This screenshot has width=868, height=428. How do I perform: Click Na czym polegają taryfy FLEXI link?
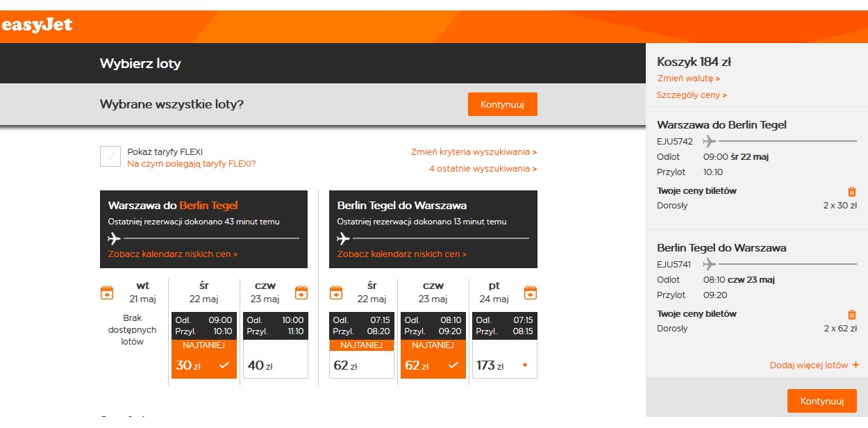192,164
